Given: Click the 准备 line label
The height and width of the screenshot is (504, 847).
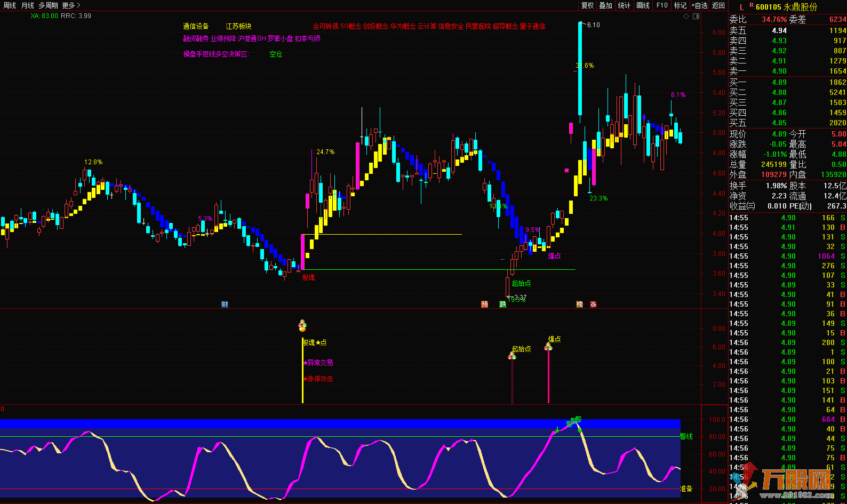Looking at the screenshot, I should pyautogui.click(x=686, y=489).
